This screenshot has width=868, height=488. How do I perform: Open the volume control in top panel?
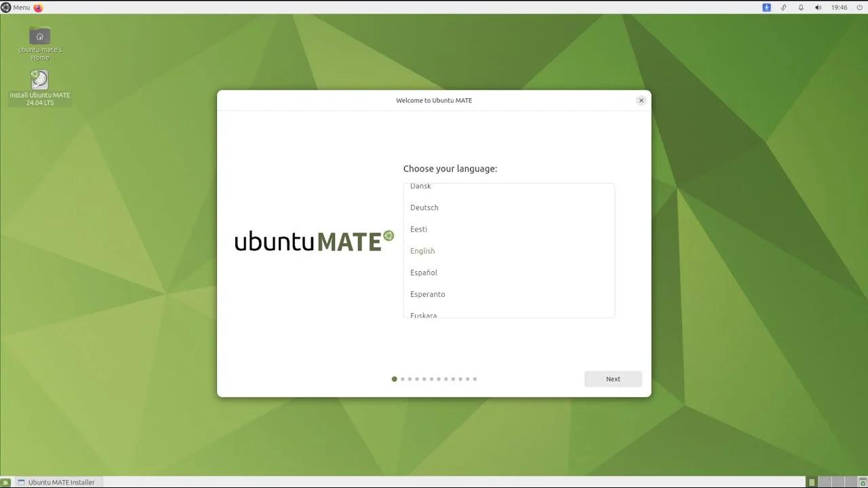click(818, 7)
